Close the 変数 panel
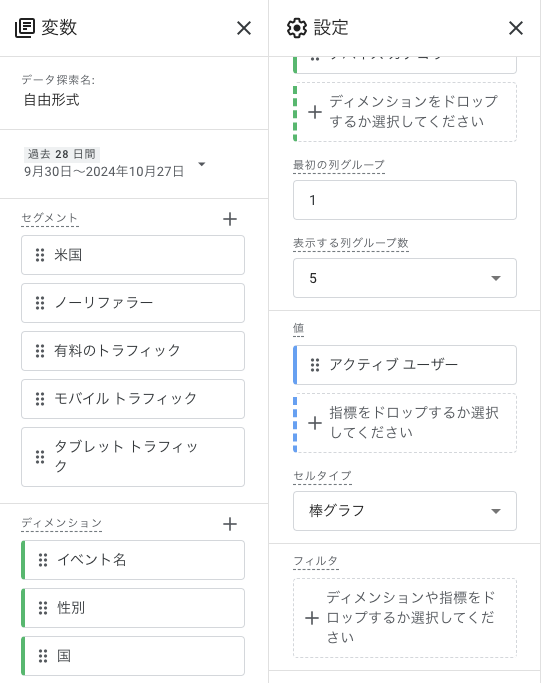 [x=244, y=28]
